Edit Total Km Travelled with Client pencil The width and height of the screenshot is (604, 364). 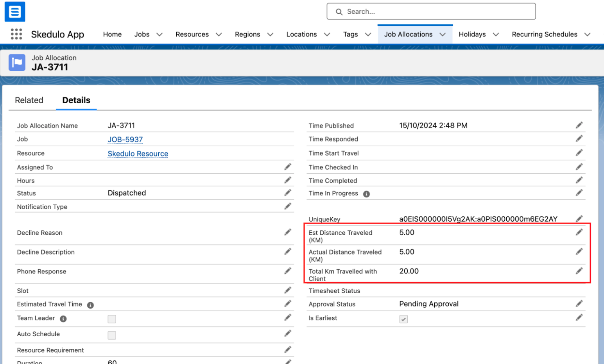pos(579,271)
